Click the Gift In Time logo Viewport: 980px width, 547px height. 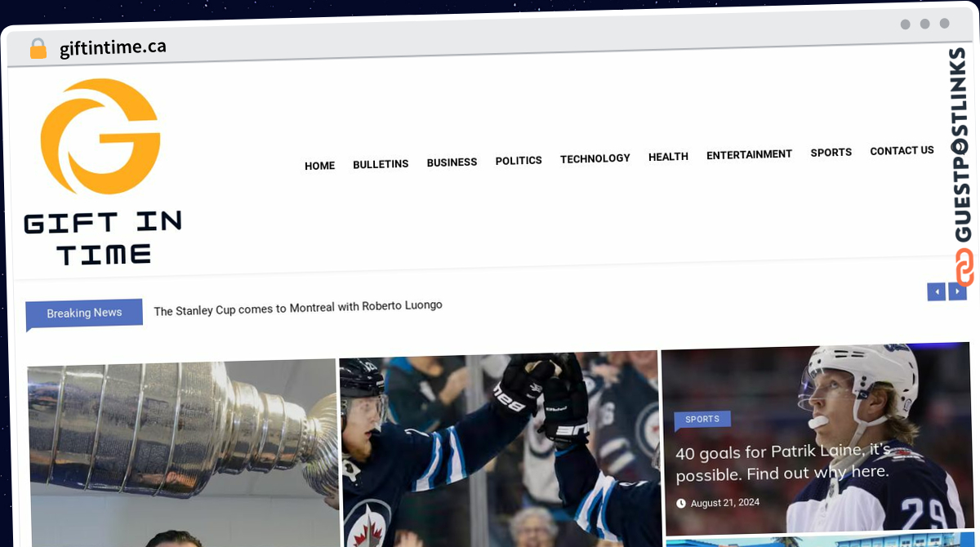coord(102,171)
